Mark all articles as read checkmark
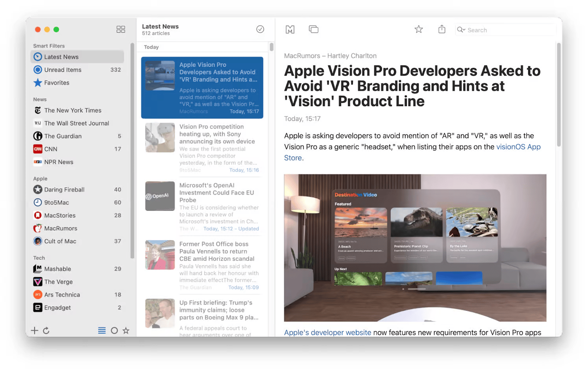 point(260,29)
